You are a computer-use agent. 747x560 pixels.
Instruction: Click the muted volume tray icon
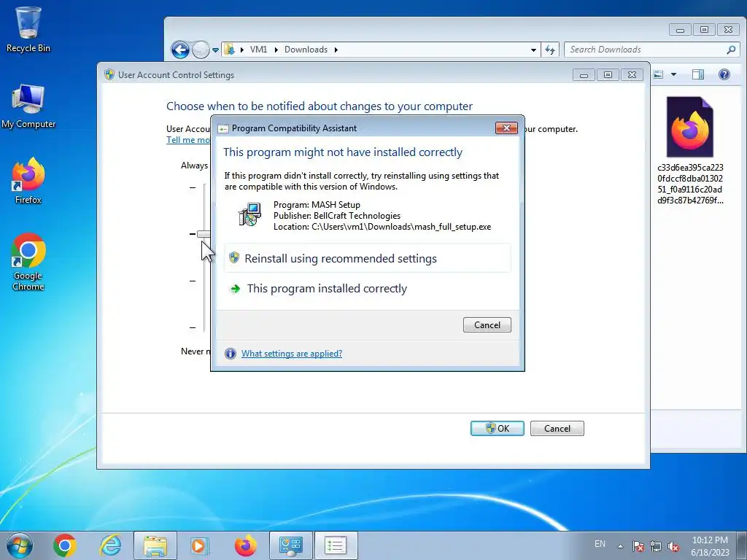[673, 546]
